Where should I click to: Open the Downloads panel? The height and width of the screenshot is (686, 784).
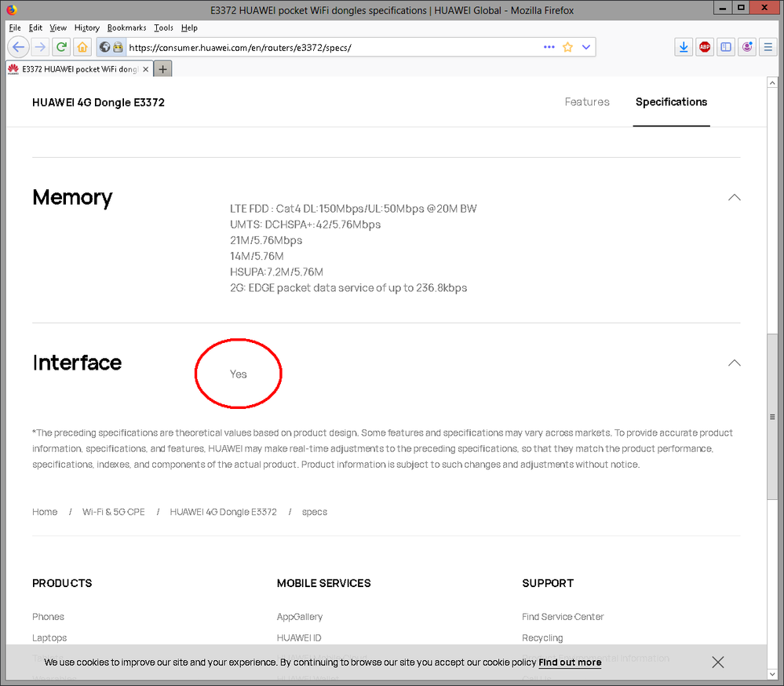[x=684, y=47]
